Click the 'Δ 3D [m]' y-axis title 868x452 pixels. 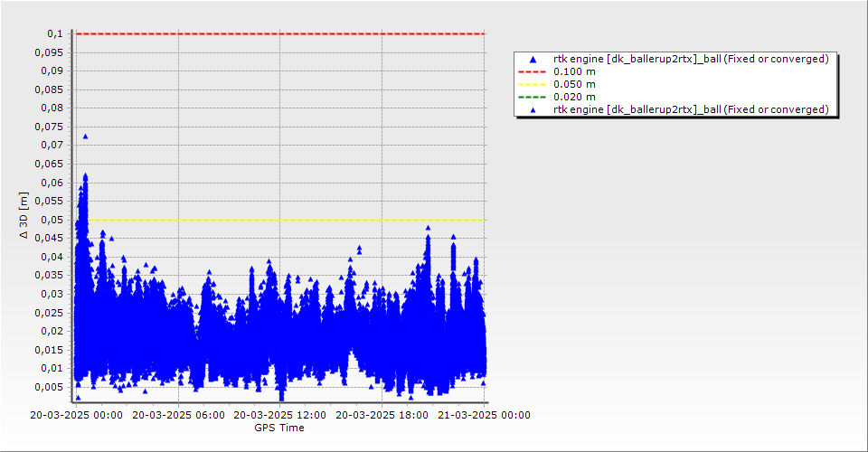pos(24,215)
